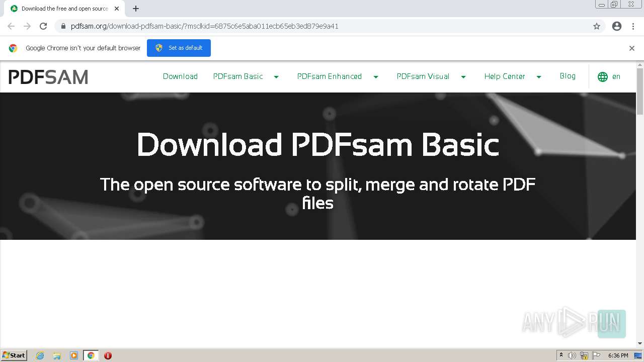Open Help Center menu item

505,76
